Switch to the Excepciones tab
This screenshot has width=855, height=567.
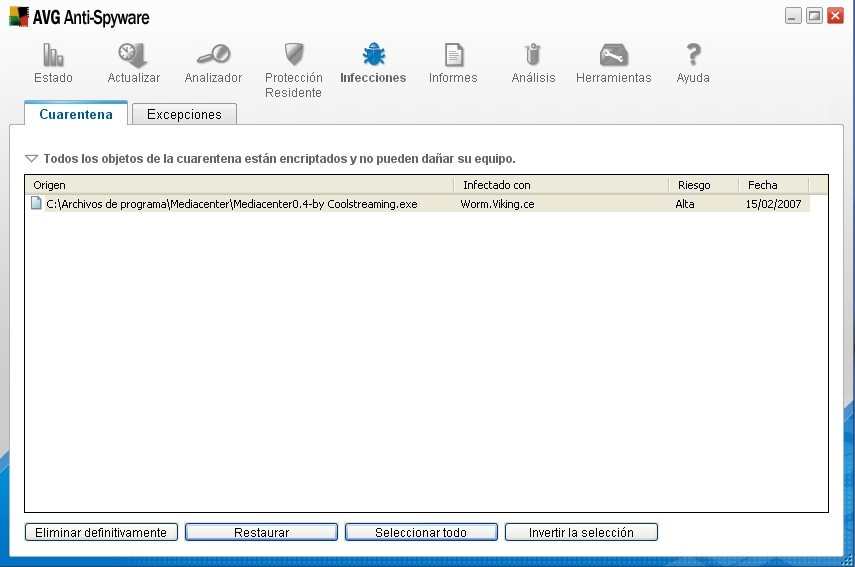[184, 114]
